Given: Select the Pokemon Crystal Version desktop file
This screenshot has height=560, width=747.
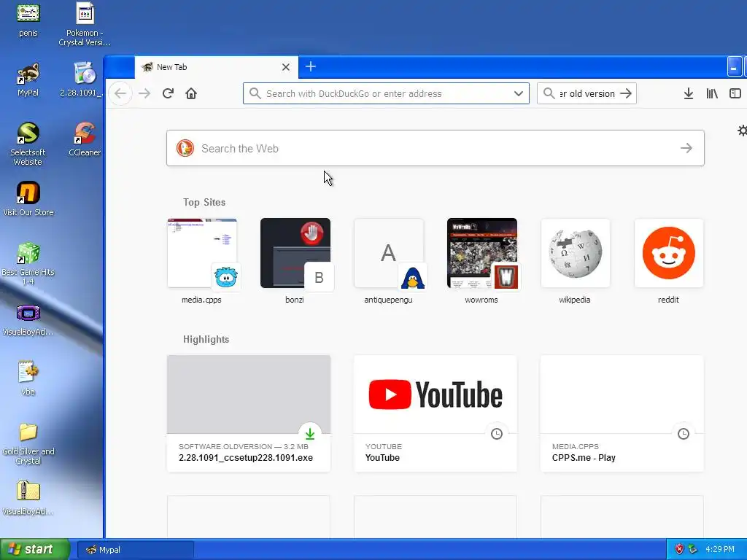Looking at the screenshot, I should pos(85,24).
